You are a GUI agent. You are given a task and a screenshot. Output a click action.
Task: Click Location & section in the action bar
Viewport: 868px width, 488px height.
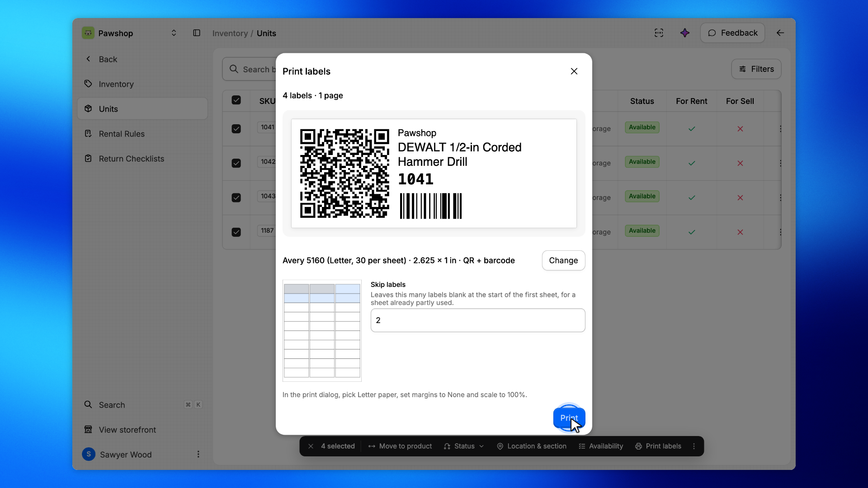tap(532, 446)
